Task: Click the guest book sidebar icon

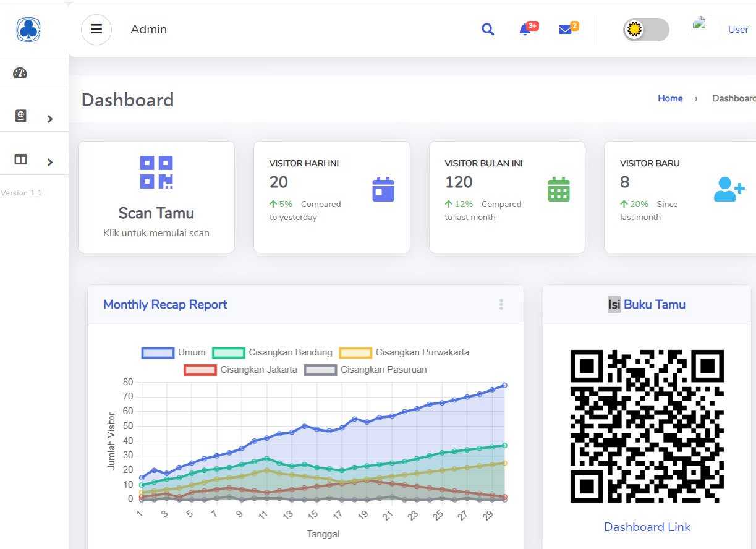Action: (20, 116)
